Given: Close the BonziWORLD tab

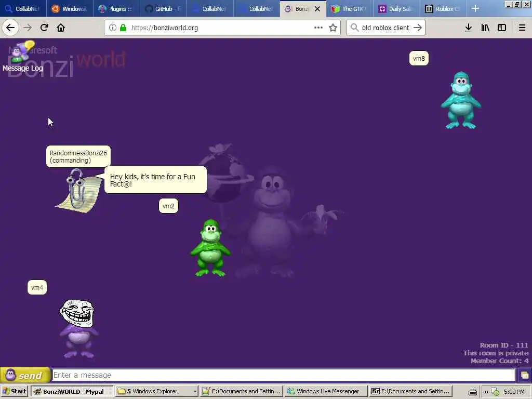Looking at the screenshot, I should tap(317, 9).
